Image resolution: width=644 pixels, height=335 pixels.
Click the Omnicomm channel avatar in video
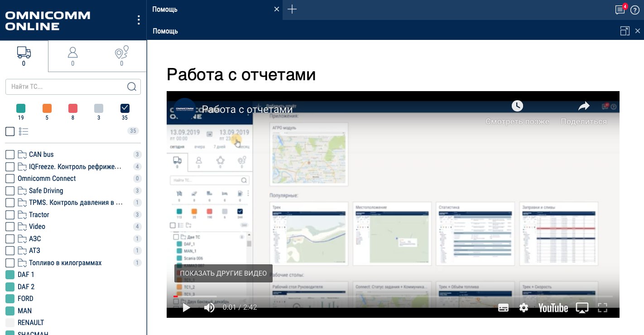[185, 109]
